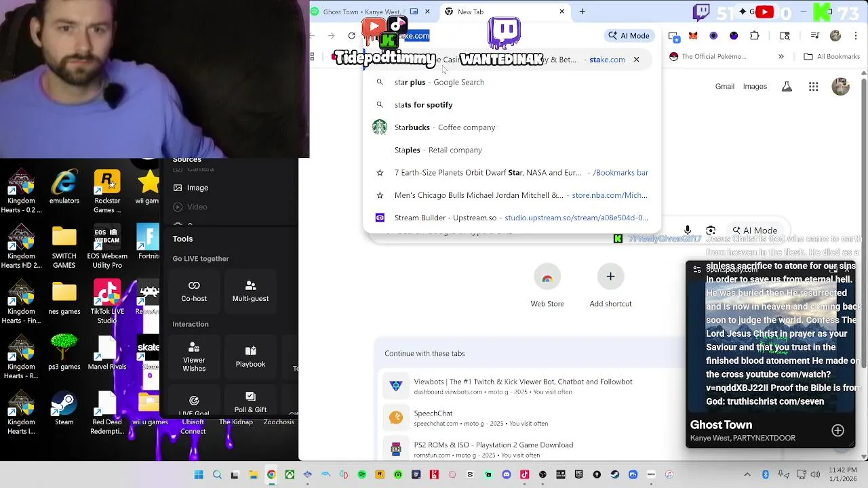Viewport: 868px width, 488px height.
Task: Select Men's Chicago Bulls Michael Jordan suggestion
Action: tap(512, 195)
